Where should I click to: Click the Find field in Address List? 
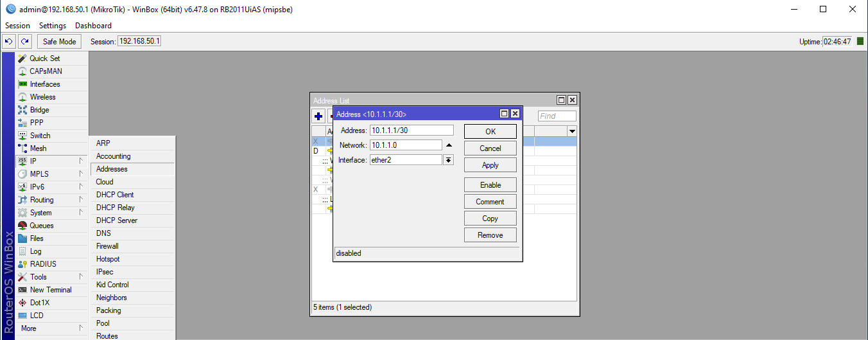pos(557,116)
